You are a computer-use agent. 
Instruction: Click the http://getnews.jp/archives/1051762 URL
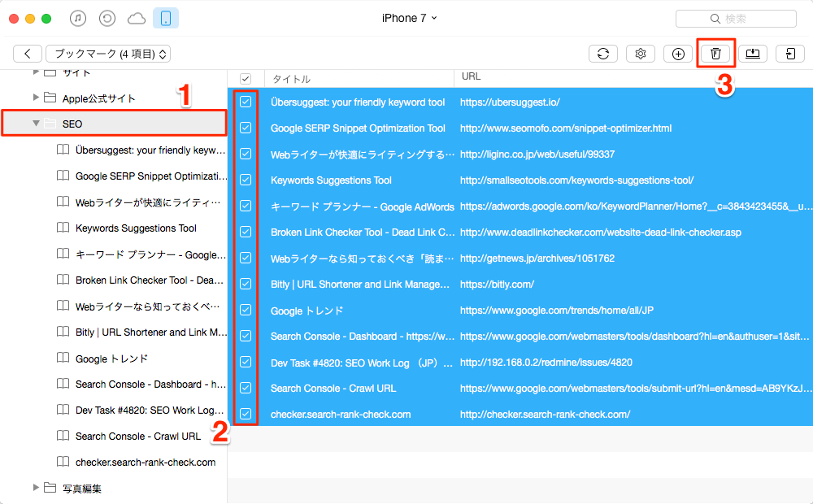537,259
